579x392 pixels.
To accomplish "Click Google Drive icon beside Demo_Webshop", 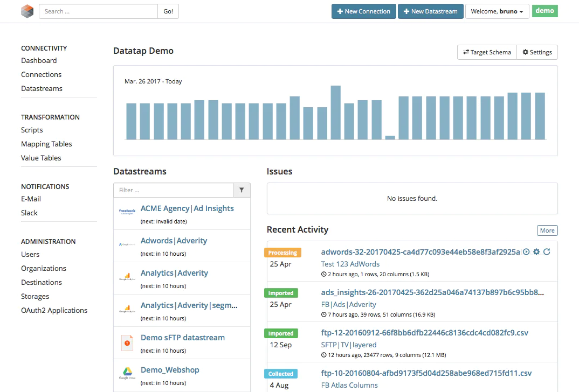I will coord(127,373).
